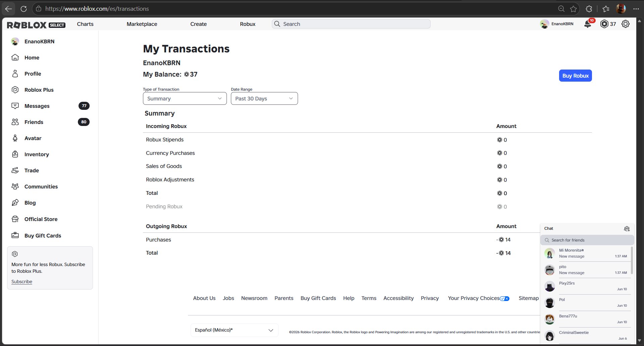Click the Trade icon in the sidebar
644x346 pixels.
pos(15,170)
